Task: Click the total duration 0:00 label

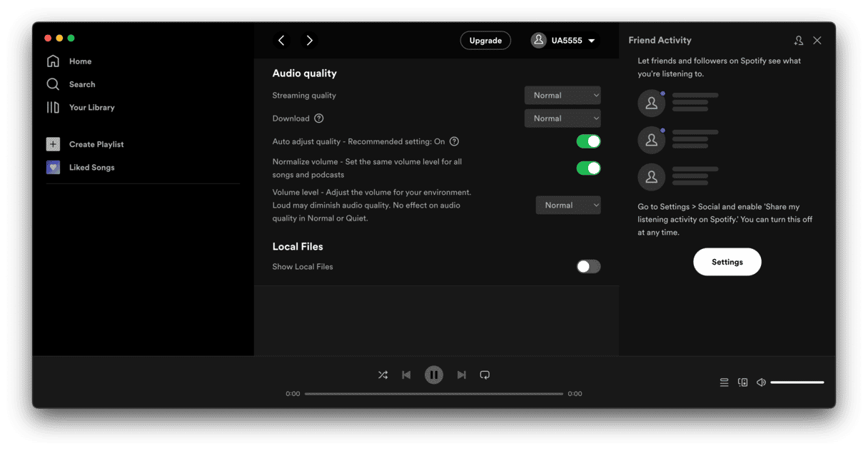Action: click(x=575, y=394)
